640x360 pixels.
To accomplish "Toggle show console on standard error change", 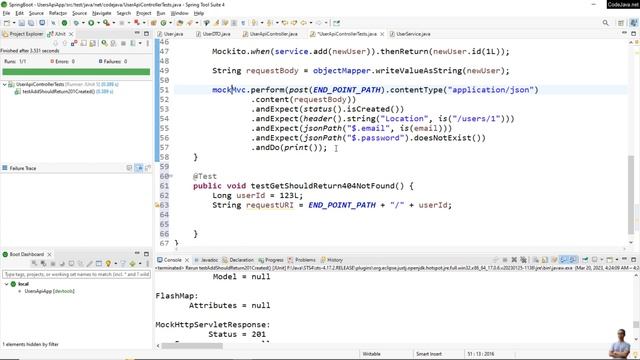I will (573, 260).
